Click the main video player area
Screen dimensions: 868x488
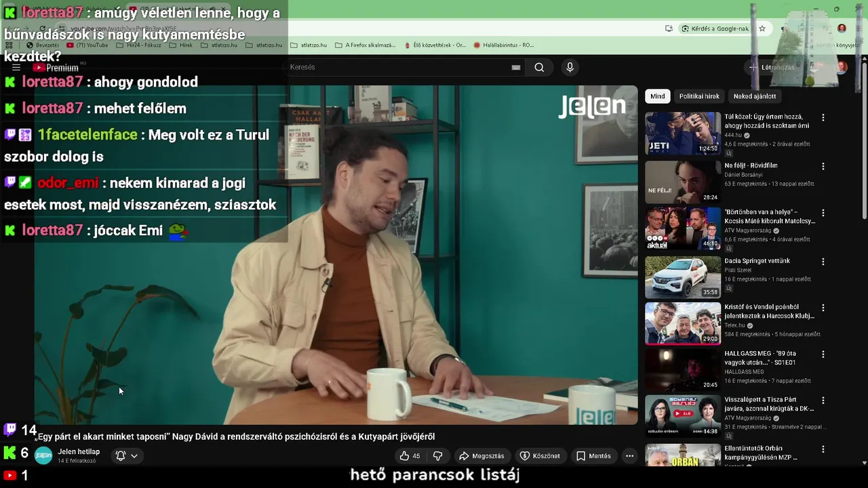click(x=336, y=255)
